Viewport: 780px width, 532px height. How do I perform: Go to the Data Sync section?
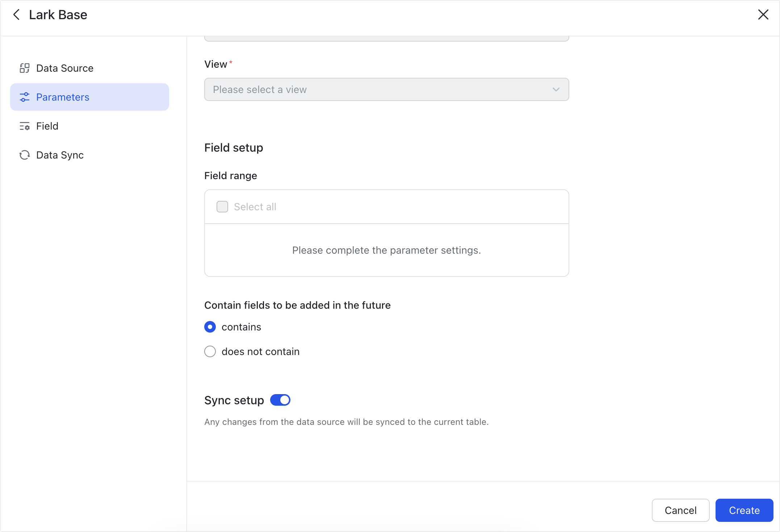[x=59, y=155]
